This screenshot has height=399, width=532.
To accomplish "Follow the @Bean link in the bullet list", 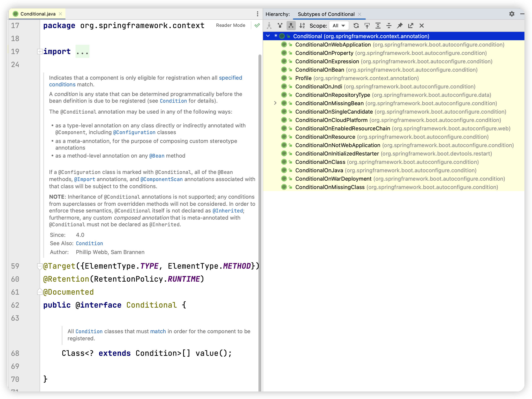I will point(157,156).
